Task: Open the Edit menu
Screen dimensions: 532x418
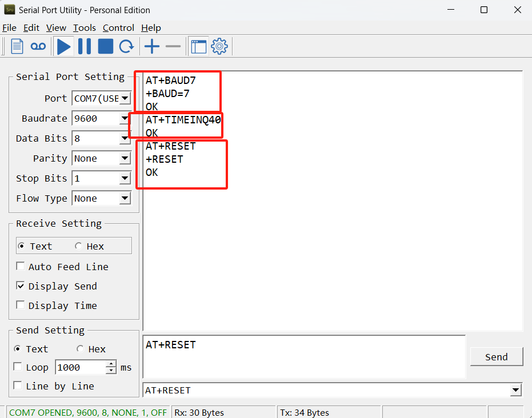Action: tap(31, 28)
